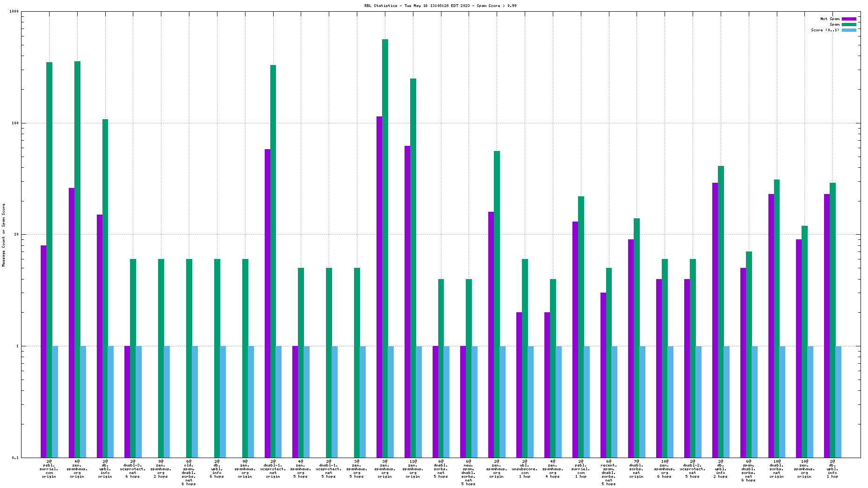Click the purple Not Spam legend swatch
Image resolution: width=868 pixels, height=488 pixels.
(x=849, y=19)
